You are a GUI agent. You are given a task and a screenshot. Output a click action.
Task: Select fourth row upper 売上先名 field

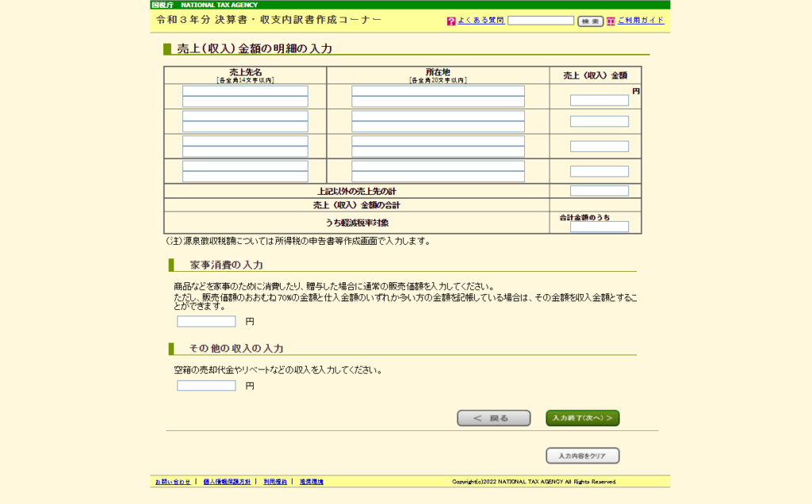(245, 166)
